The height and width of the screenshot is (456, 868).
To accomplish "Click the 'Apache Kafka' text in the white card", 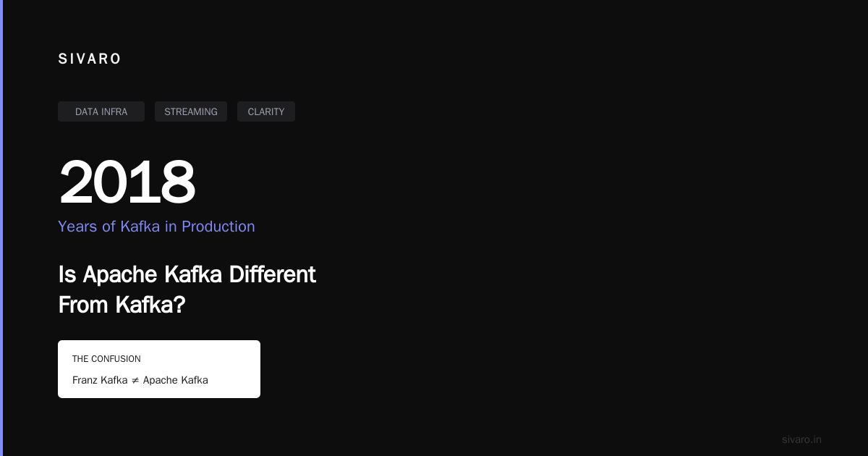I will 176,380.
